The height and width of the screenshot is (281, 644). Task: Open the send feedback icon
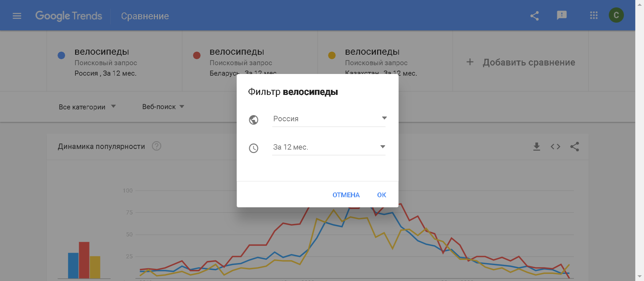[x=561, y=15]
